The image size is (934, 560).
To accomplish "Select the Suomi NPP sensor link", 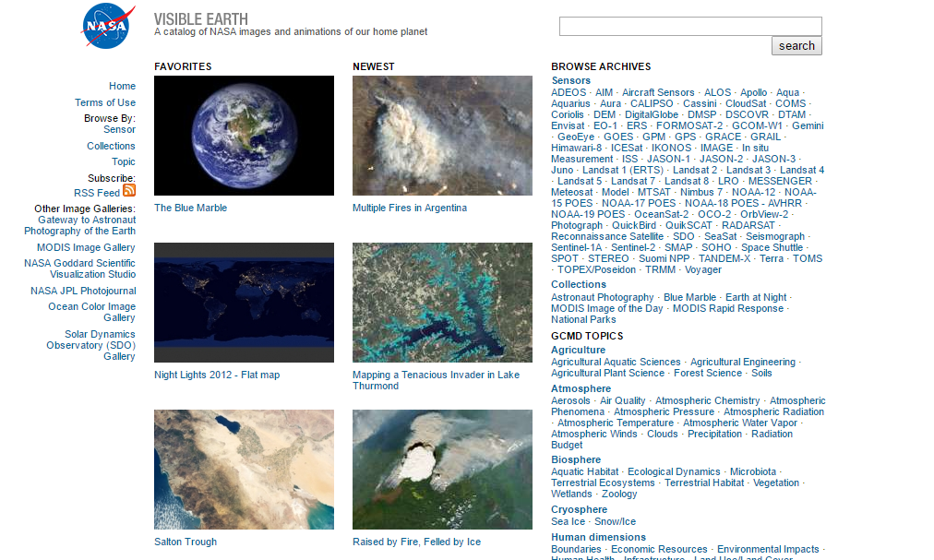I will click(665, 258).
